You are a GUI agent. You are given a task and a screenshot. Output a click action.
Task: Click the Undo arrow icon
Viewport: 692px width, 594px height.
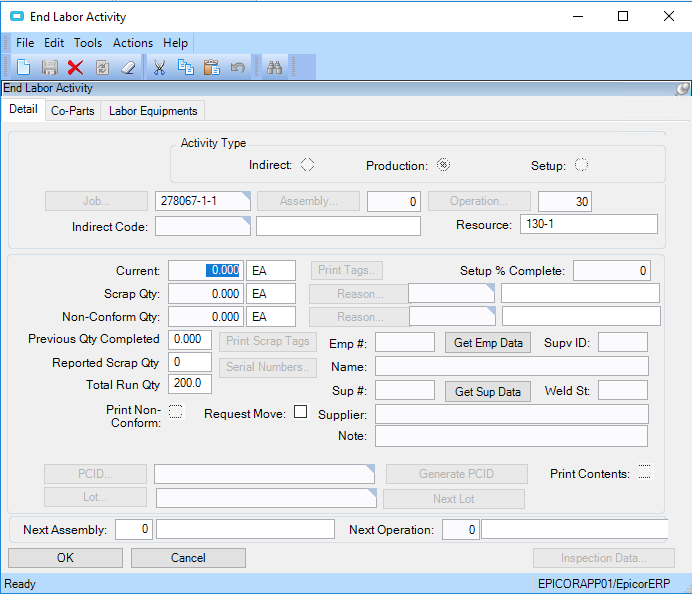click(238, 68)
